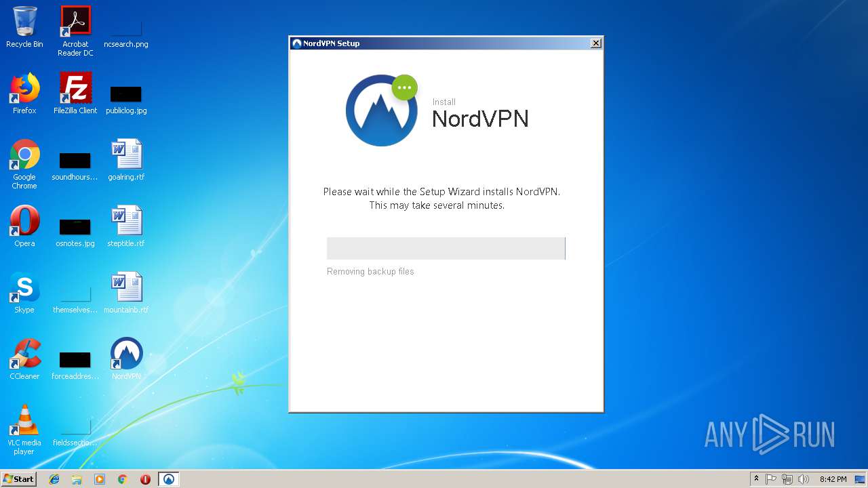Viewport: 868px width, 488px height.
Task: Show hidden system tray icons
Action: coord(756,479)
